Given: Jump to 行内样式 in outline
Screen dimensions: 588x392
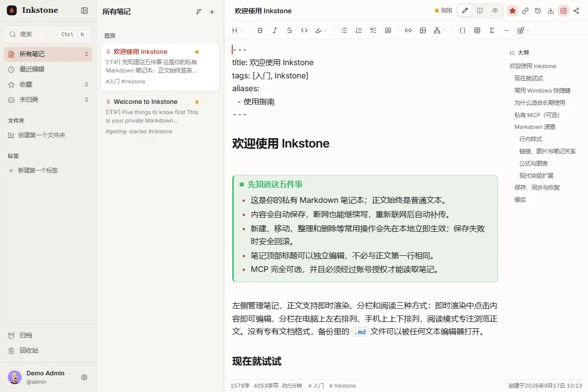Looking at the screenshot, I should [x=531, y=139].
